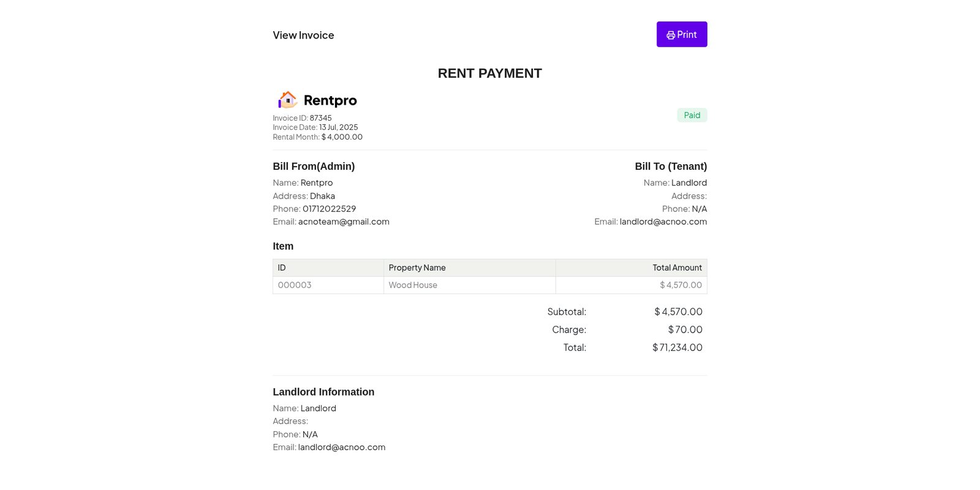Click the green Paid status badge
The height and width of the screenshot is (490, 980).
692,115
